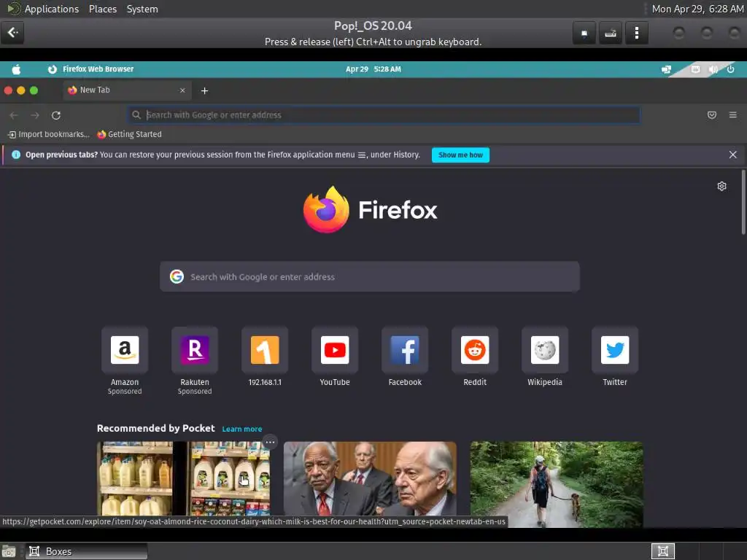This screenshot has height=560, width=747.
Task: Open a new tab with plus button
Action: [x=204, y=90]
